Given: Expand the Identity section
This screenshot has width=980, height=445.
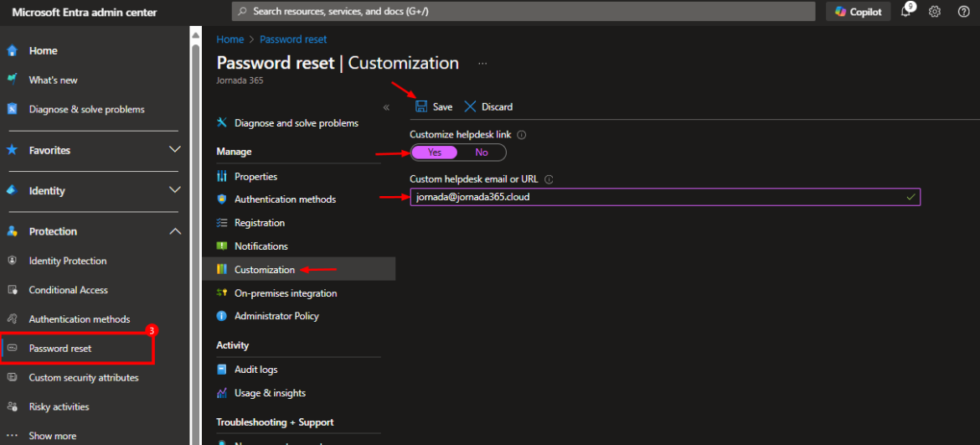Looking at the screenshot, I should 175,190.
